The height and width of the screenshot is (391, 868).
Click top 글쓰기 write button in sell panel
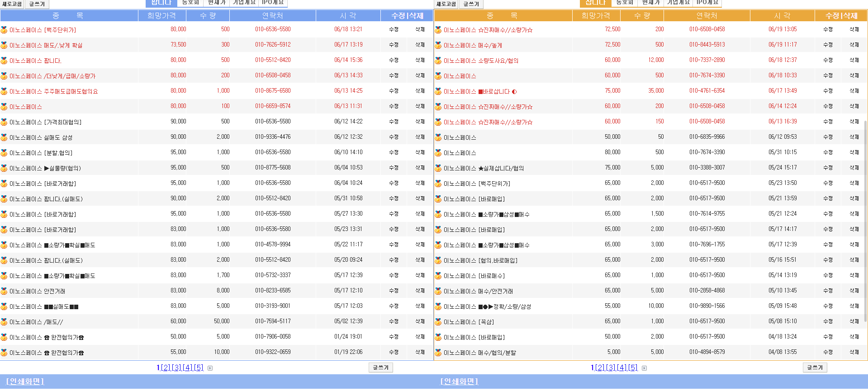point(37,4)
